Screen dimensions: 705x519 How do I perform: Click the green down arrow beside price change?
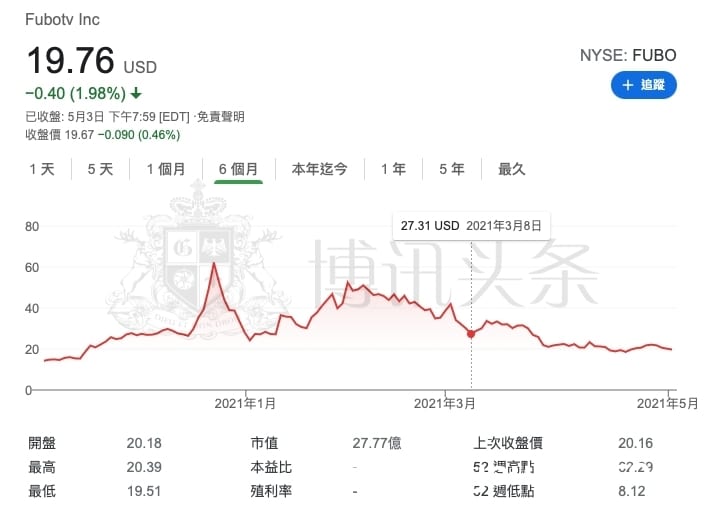[136, 94]
